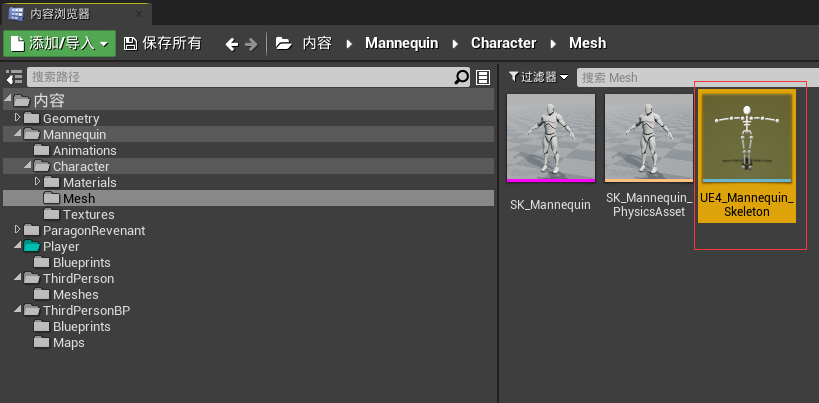Select the SK_Mannequin asset thumbnail
This screenshot has width=819, height=403.
tap(551, 138)
